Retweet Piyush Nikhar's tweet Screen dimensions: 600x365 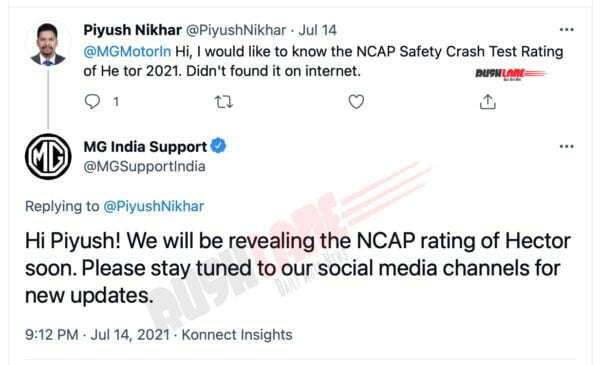[x=223, y=102]
